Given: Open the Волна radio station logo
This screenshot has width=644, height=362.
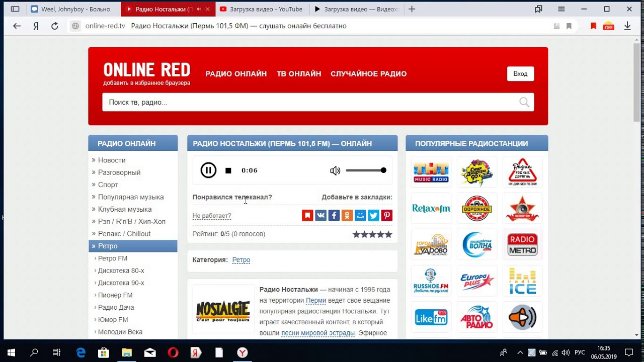Looking at the screenshot, I should click(477, 245).
